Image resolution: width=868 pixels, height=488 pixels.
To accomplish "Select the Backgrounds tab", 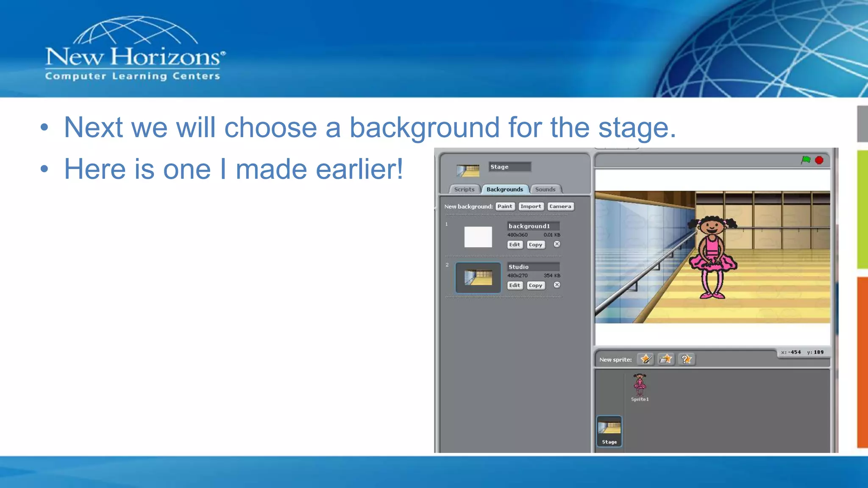I will point(504,189).
